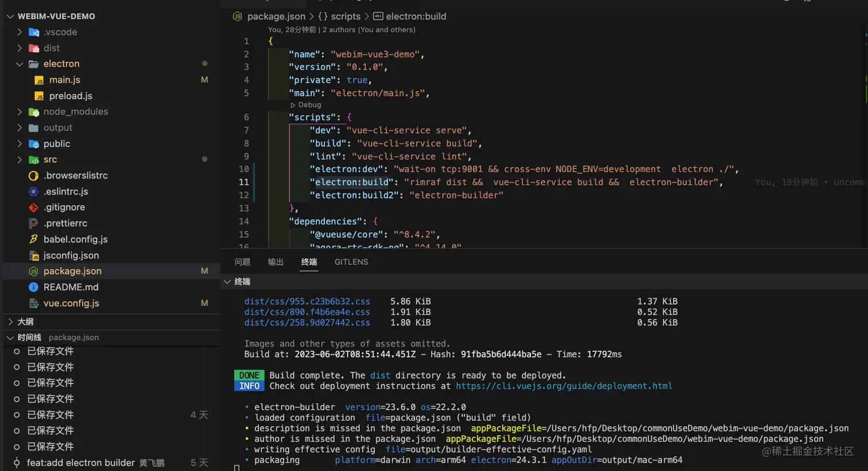Expand the public folder chevron
868x471 pixels.
[20, 144]
